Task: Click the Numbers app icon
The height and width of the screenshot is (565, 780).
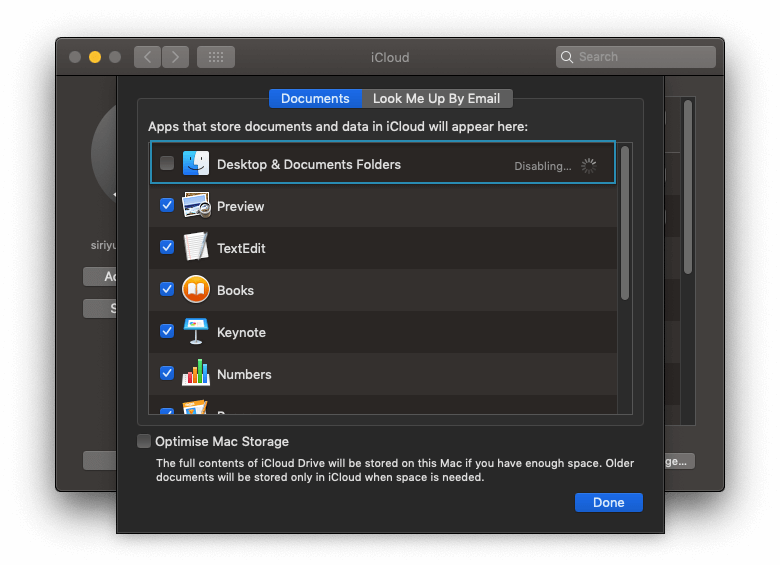Action: point(195,373)
